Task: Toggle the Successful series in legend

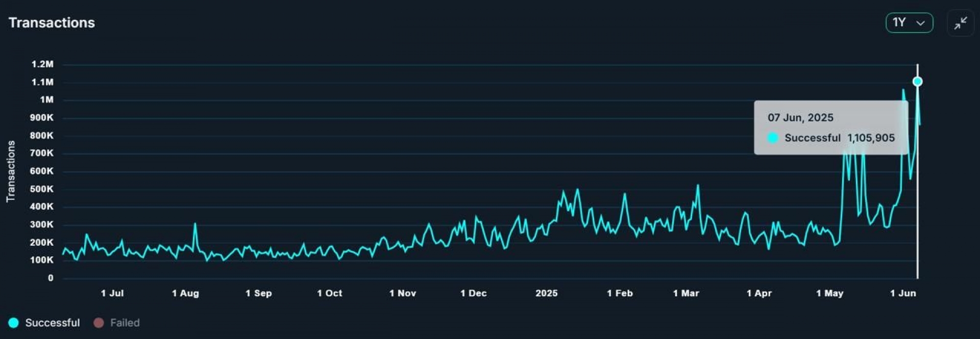Action: [x=44, y=323]
